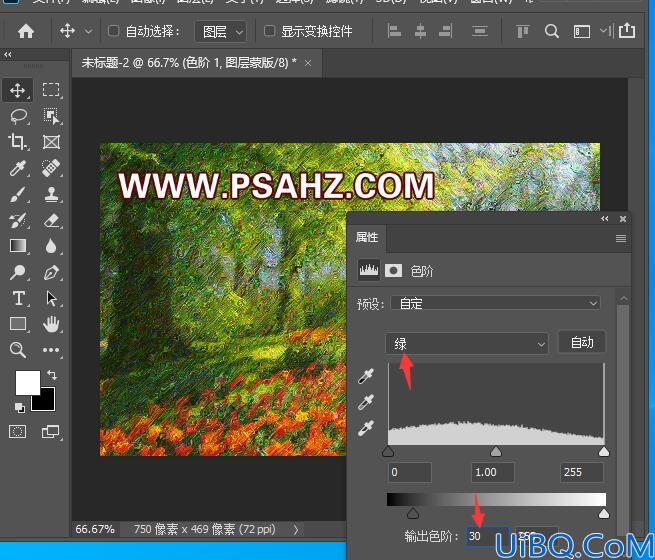Select the Rectangle shape tool
Image resolution: width=655 pixels, height=560 pixels.
(18, 324)
